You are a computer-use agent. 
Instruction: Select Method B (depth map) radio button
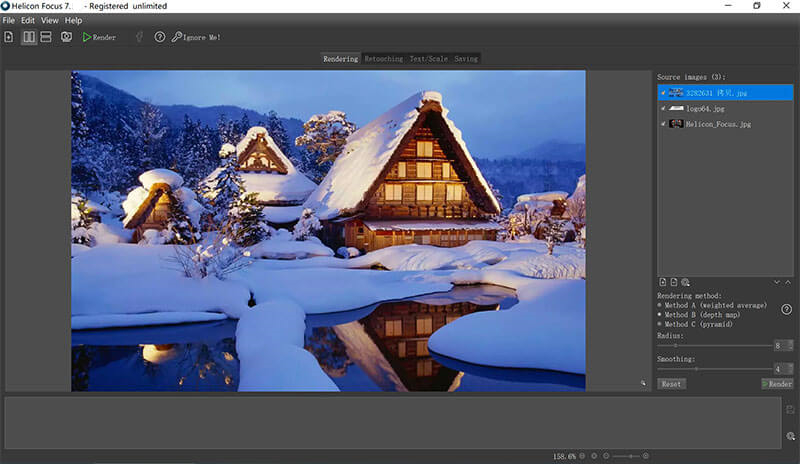pos(660,315)
